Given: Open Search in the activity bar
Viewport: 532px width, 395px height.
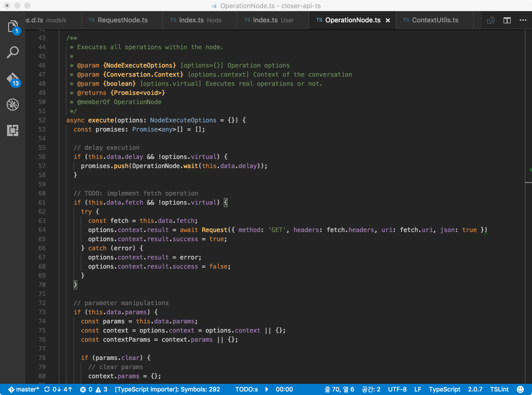Looking at the screenshot, I should (13, 52).
